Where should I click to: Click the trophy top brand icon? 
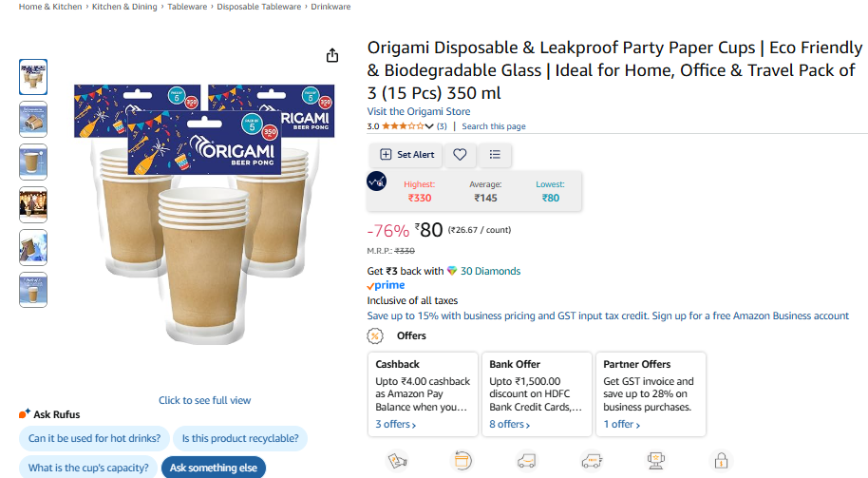pos(656,460)
